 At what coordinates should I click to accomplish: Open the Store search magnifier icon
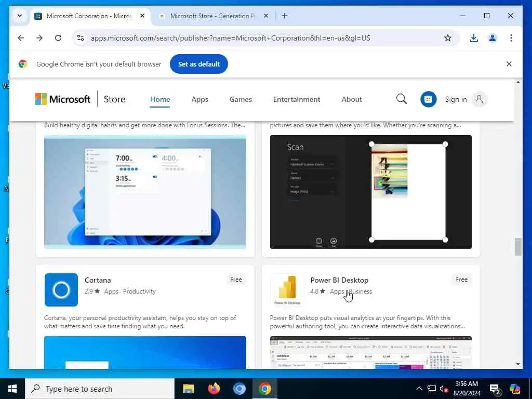402,99
